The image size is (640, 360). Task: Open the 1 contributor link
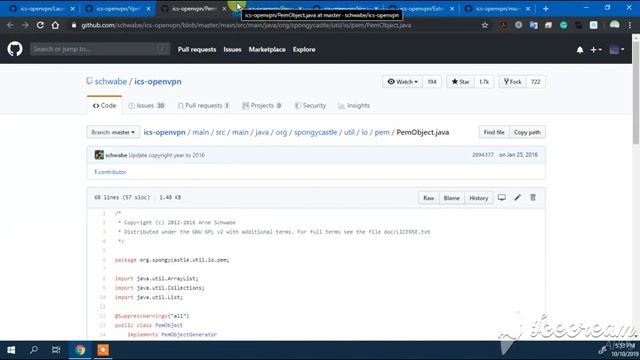tap(110, 172)
